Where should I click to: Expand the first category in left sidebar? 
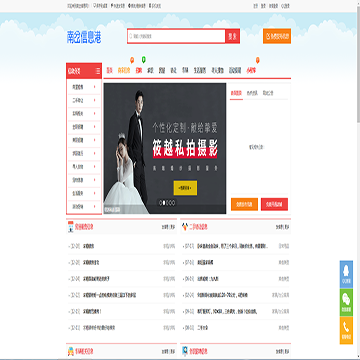84,87
